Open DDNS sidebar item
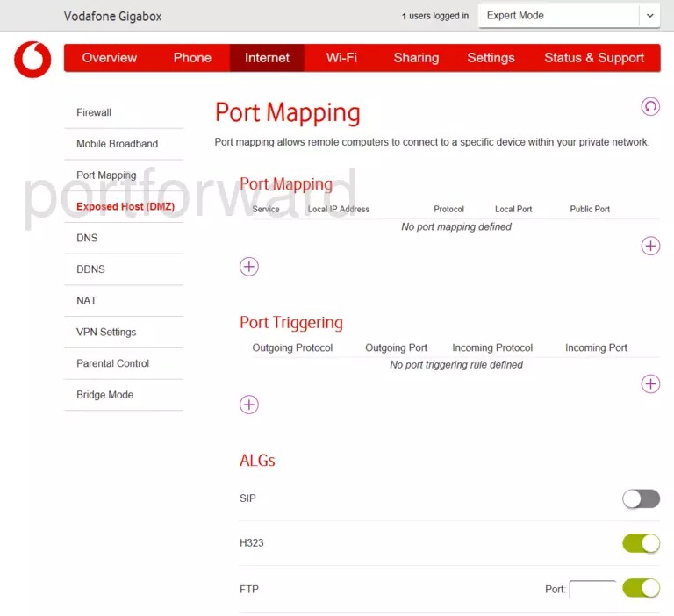Viewport: 674px width, 616px height. pos(124,269)
